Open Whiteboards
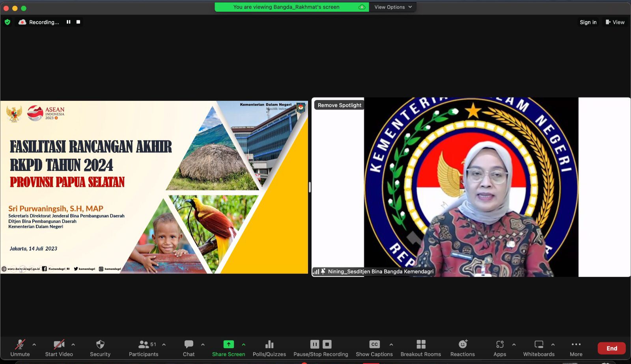 click(x=539, y=348)
